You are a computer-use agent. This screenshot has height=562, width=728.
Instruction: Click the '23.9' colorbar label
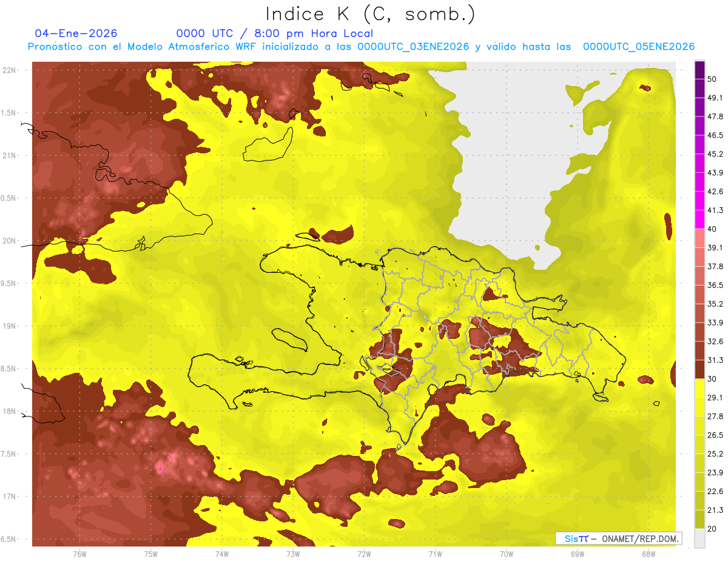[715, 472]
